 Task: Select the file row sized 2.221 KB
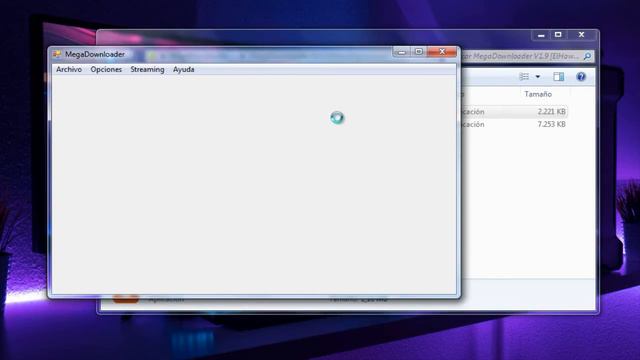pyautogui.click(x=514, y=111)
